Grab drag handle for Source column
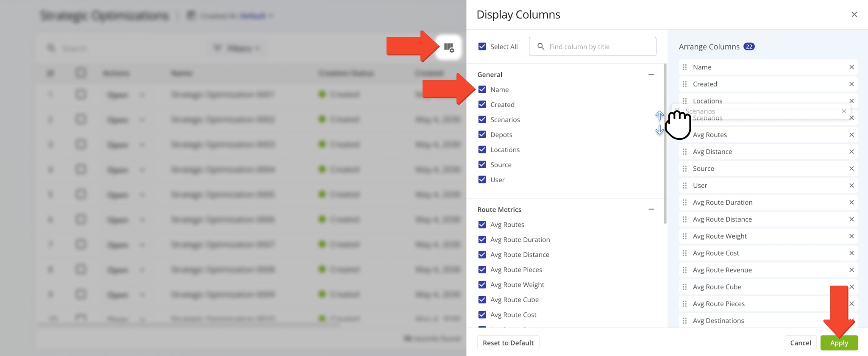The height and width of the screenshot is (356, 868). tap(684, 169)
